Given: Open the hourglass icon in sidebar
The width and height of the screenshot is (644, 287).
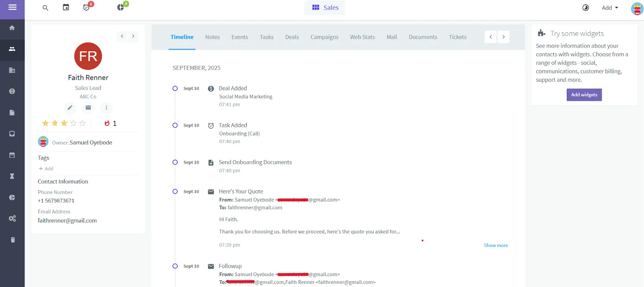Looking at the screenshot, I should point(12,176).
